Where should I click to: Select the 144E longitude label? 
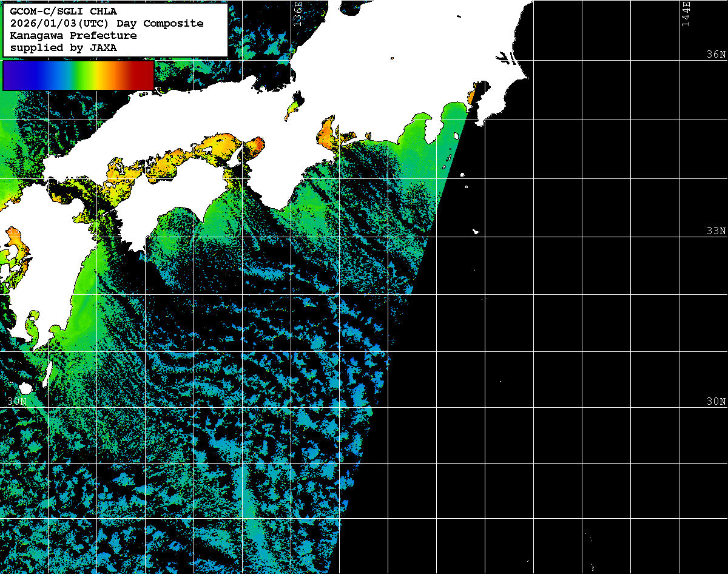(x=686, y=13)
